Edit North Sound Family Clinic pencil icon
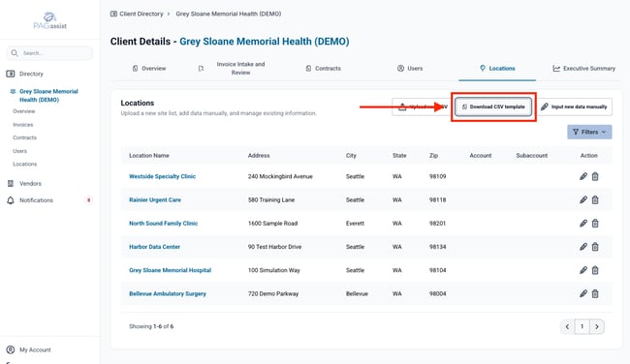The image size is (630, 364). 583,223
